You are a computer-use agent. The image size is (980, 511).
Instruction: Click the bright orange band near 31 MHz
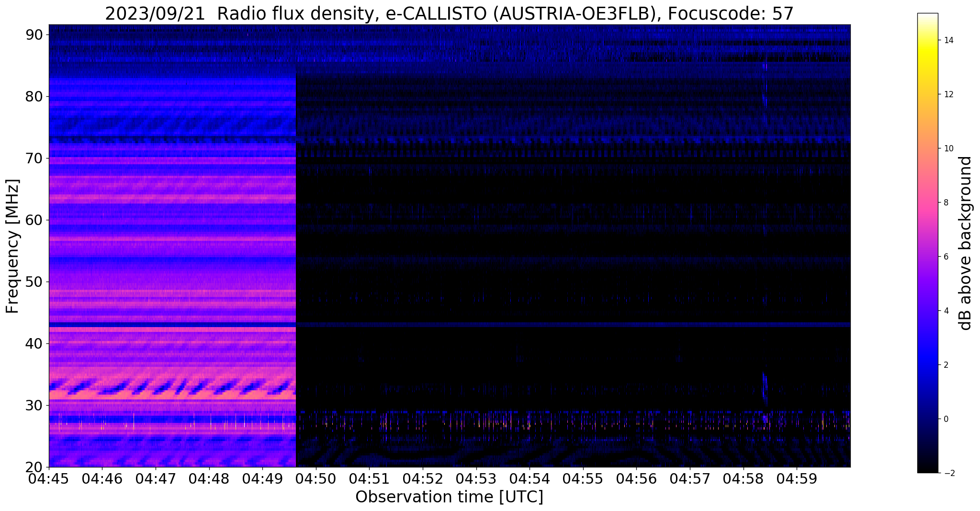point(172,396)
